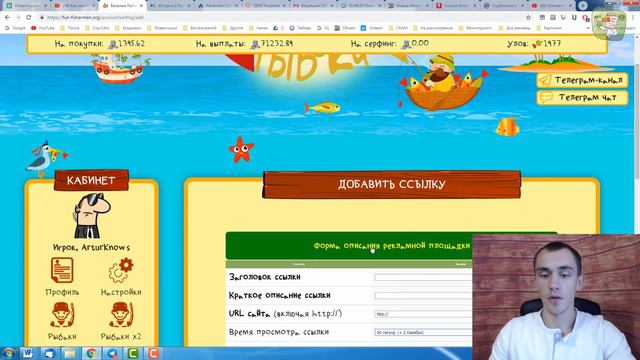Click the player avatar with sunglasses
This screenshot has width=640, height=360.
(x=91, y=216)
